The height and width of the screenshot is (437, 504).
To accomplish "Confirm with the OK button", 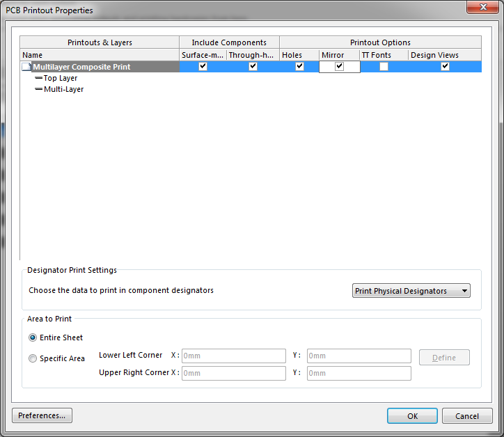I will [412, 416].
